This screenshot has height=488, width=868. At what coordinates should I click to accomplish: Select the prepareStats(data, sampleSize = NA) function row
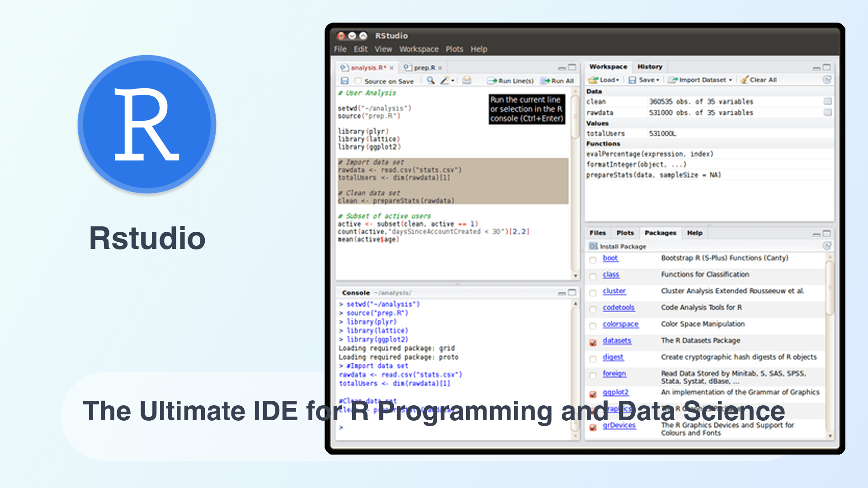pos(709,175)
